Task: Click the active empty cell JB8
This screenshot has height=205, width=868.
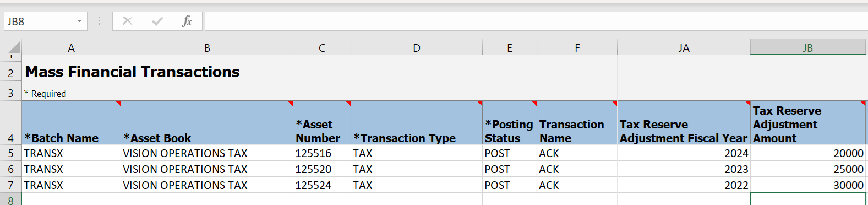Action: pyautogui.click(x=808, y=199)
